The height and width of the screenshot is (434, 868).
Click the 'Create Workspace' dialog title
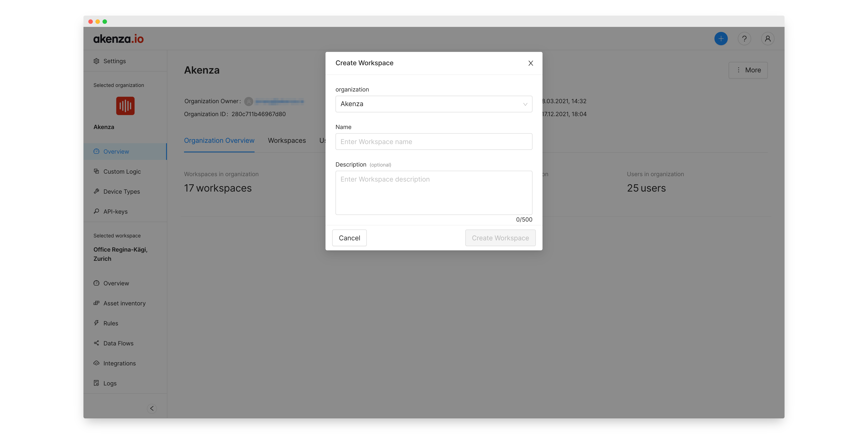tap(364, 63)
